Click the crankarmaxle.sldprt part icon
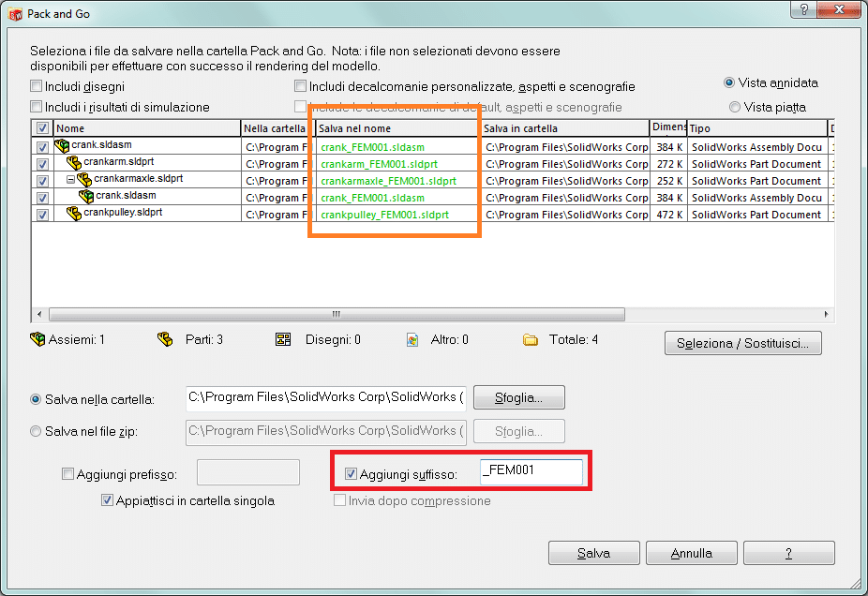Screen dimensions: 868x596 (x=84, y=180)
